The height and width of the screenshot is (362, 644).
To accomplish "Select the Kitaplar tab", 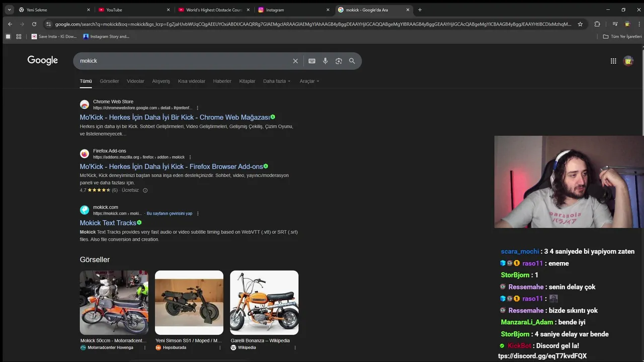I will pyautogui.click(x=247, y=81).
